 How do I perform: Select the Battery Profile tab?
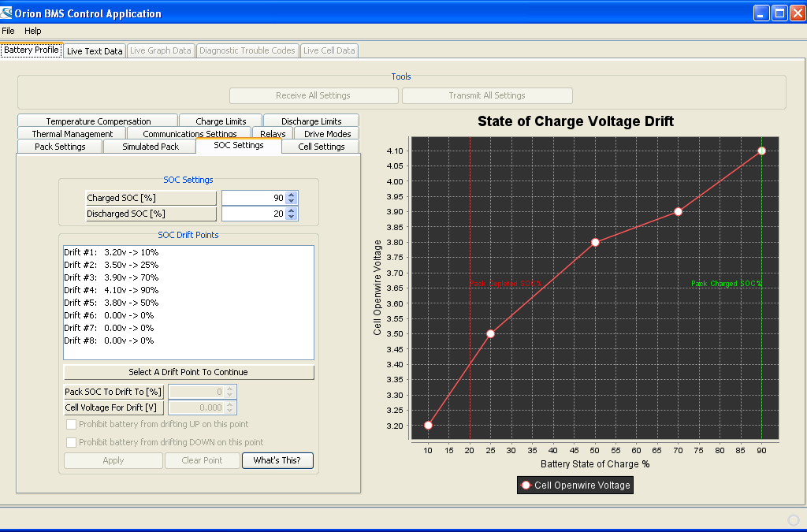32,50
